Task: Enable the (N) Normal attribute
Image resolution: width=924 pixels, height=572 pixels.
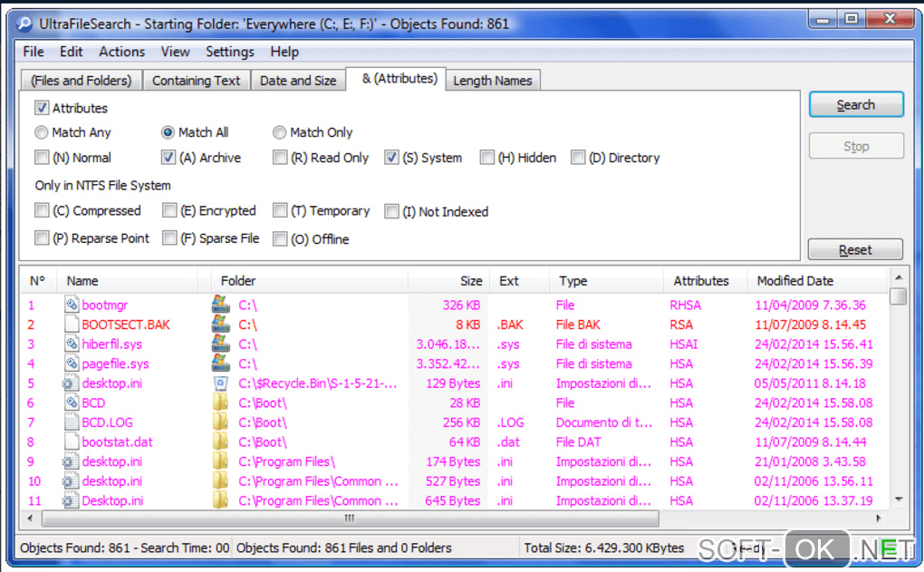Action: pos(42,158)
